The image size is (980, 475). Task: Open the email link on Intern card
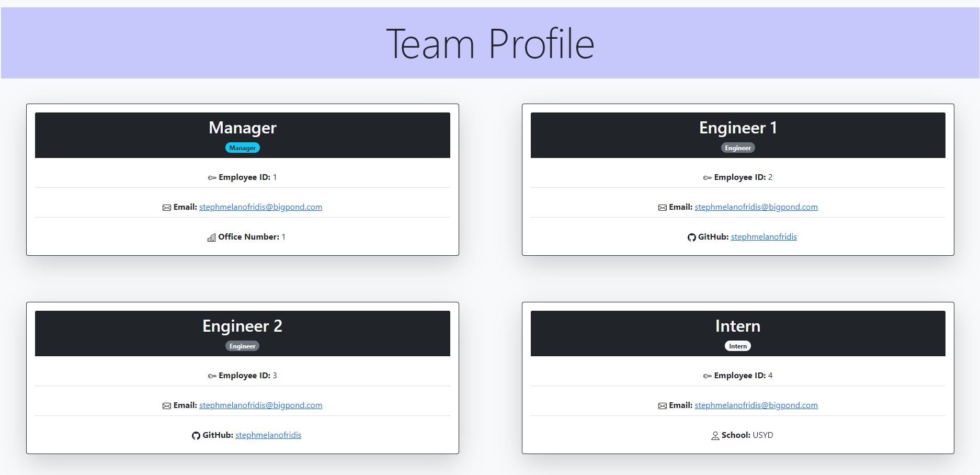[x=756, y=405]
